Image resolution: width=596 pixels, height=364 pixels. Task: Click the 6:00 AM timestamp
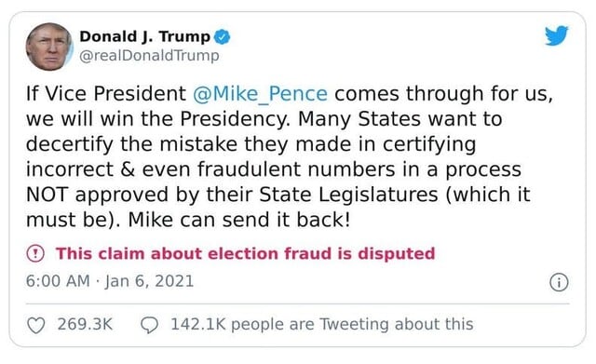[58, 281]
